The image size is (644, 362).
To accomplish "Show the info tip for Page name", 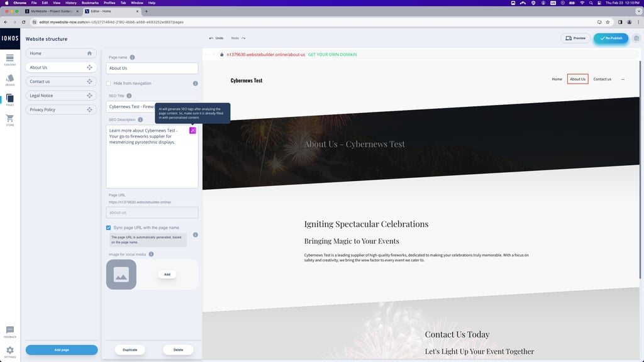I will [132, 57].
